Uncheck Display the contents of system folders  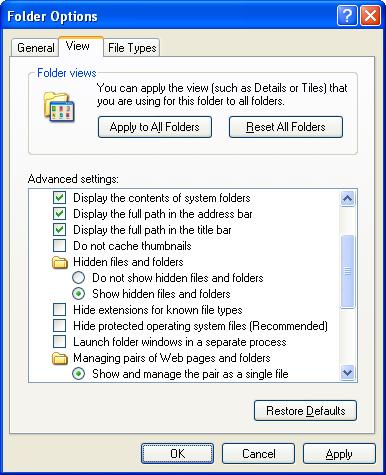click(x=59, y=198)
